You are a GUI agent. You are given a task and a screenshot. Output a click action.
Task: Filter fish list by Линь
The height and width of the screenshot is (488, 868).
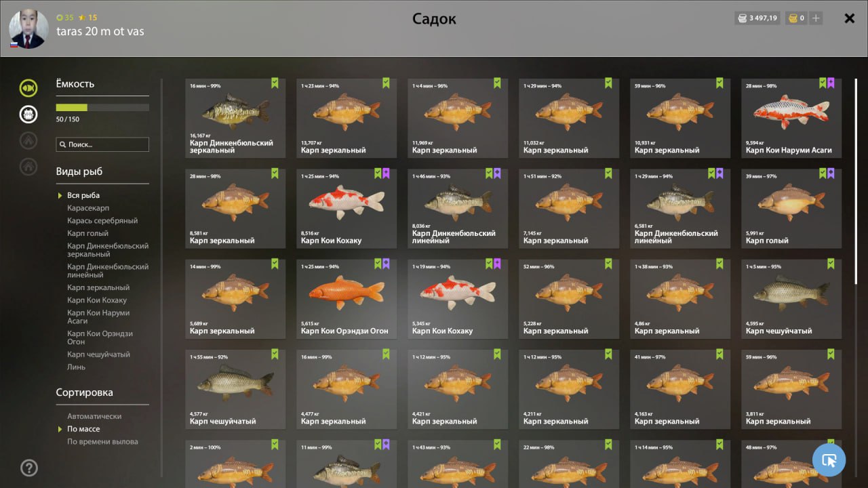tap(76, 367)
